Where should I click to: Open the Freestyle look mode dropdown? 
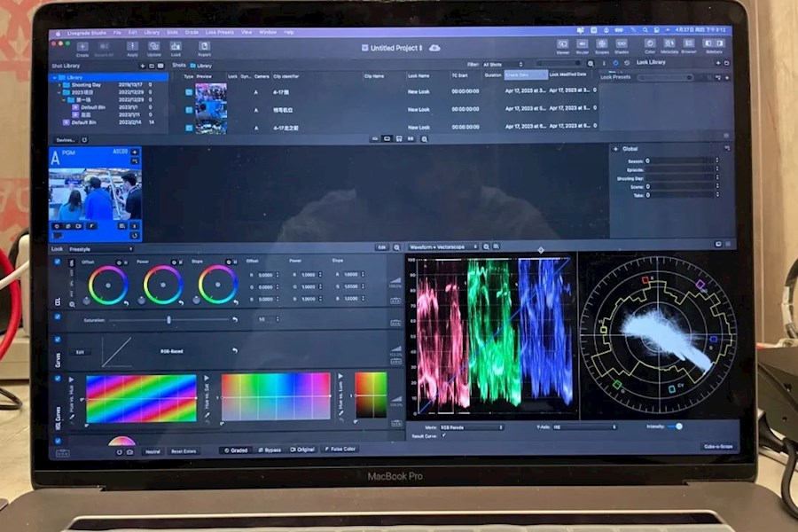pos(100,249)
